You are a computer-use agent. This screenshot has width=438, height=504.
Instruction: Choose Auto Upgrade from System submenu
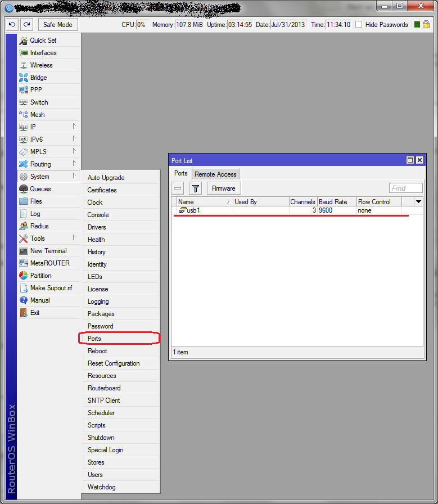[121, 178]
